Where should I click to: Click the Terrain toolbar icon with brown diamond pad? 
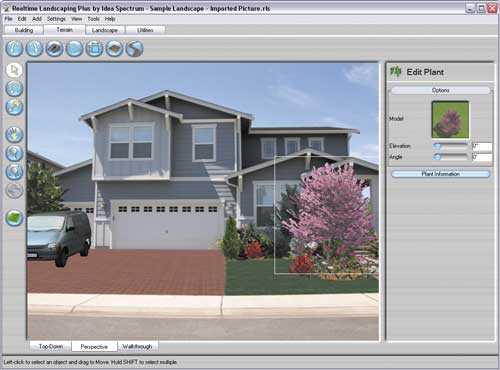(114, 49)
